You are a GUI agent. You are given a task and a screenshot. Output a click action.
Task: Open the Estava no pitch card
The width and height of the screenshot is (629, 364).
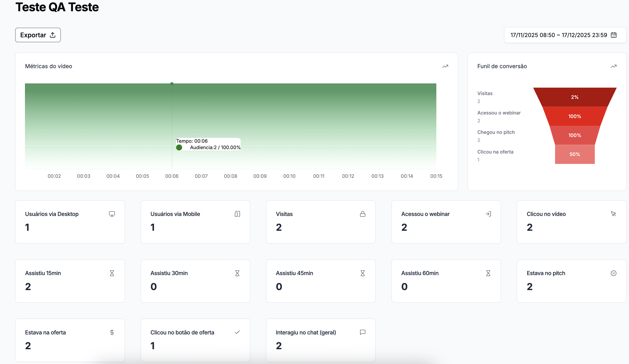pos(571,281)
